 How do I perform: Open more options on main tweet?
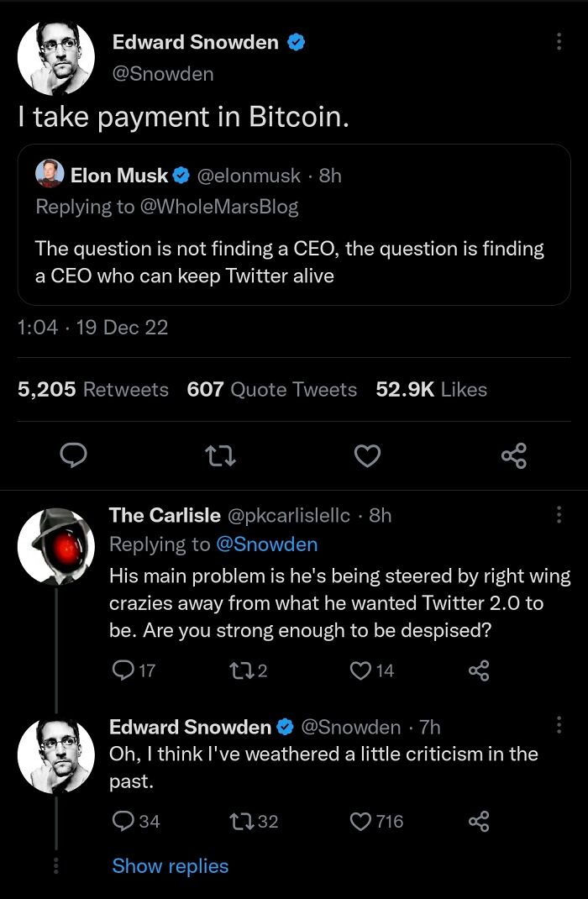559,41
